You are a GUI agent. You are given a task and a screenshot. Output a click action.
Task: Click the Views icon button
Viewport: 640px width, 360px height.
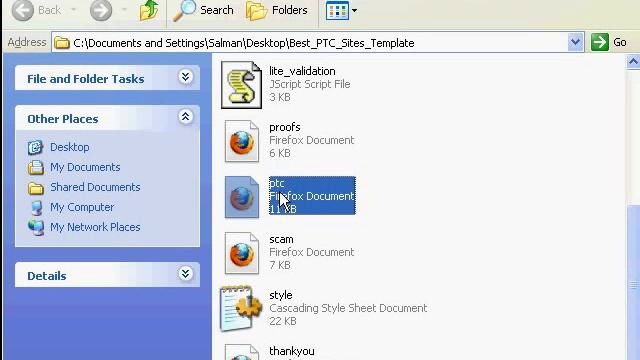click(337, 10)
